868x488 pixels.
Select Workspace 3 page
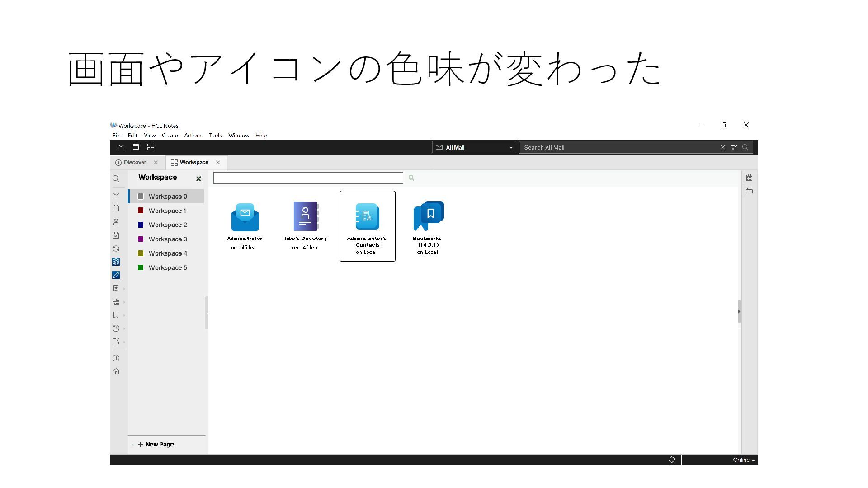click(168, 239)
